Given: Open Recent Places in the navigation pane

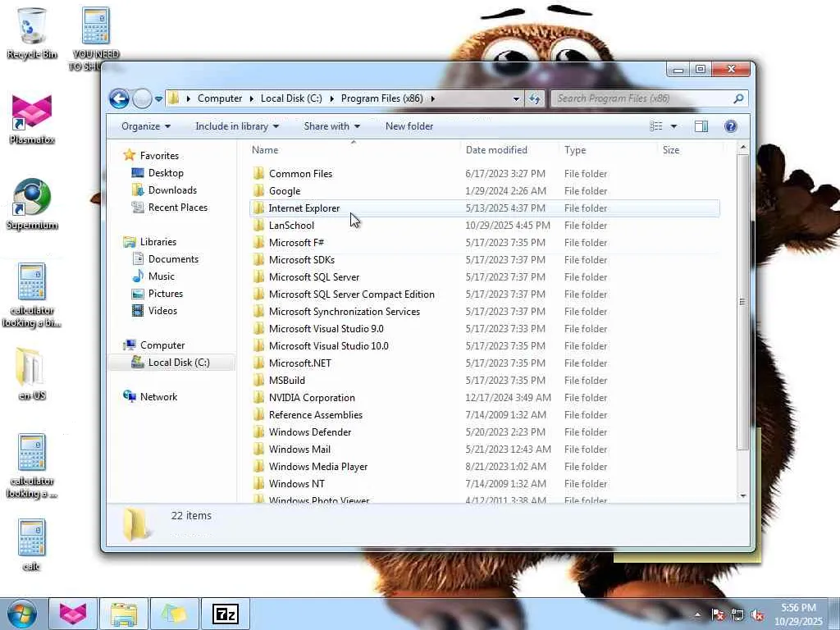Looking at the screenshot, I should tap(177, 208).
